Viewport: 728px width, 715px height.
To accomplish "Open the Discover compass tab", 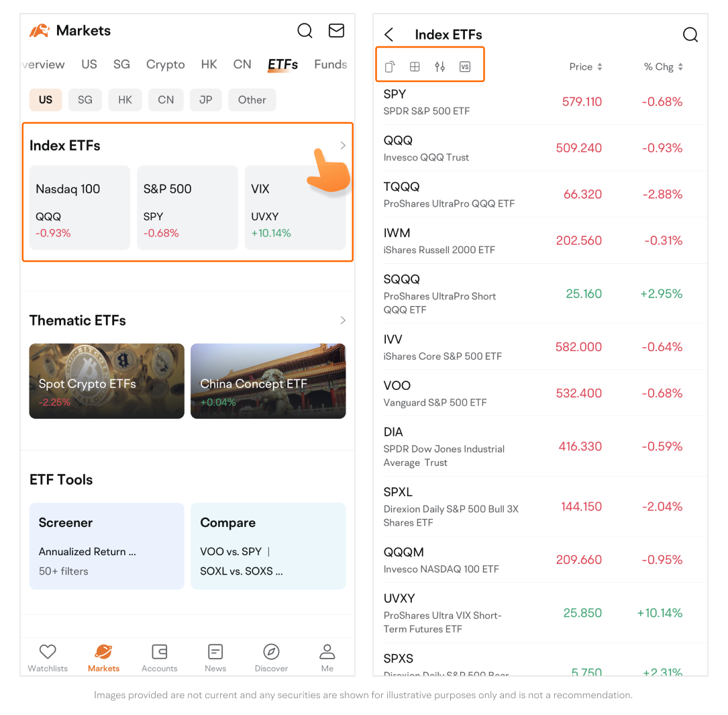I will (271, 657).
